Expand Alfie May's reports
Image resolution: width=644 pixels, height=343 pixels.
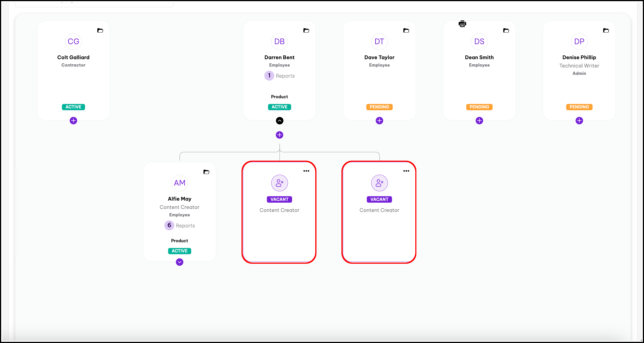180,262
